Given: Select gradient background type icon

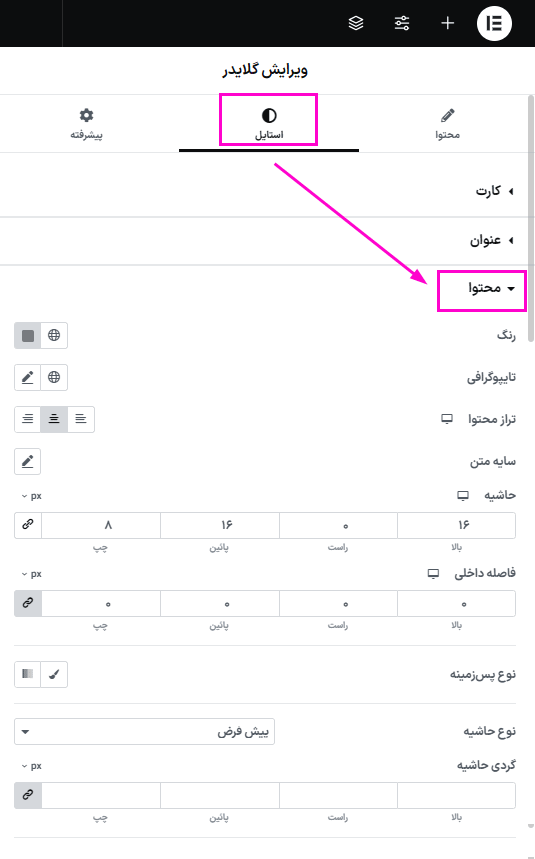Looking at the screenshot, I should [x=27, y=674].
